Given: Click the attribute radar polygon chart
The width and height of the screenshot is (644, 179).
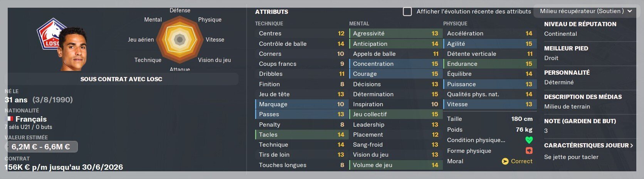Looking at the screenshot, I should (x=179, y=39).
